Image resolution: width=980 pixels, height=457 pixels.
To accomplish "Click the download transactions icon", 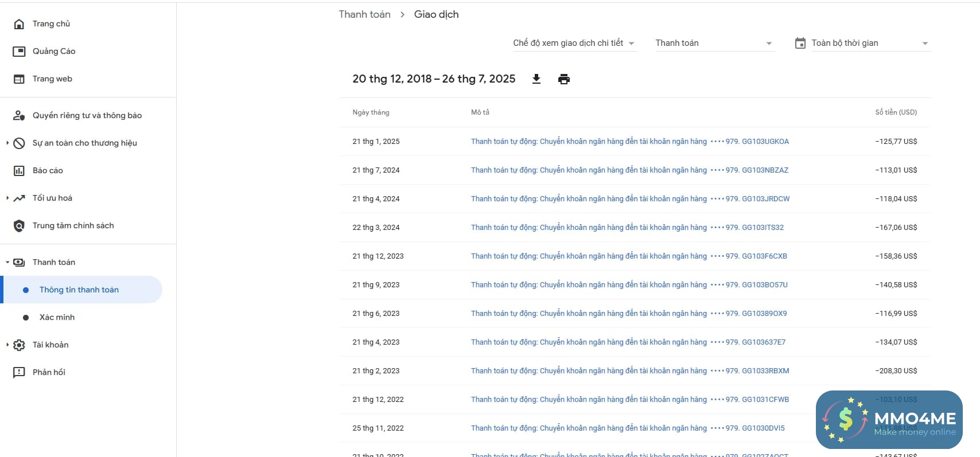I will [x=536, y=79].
